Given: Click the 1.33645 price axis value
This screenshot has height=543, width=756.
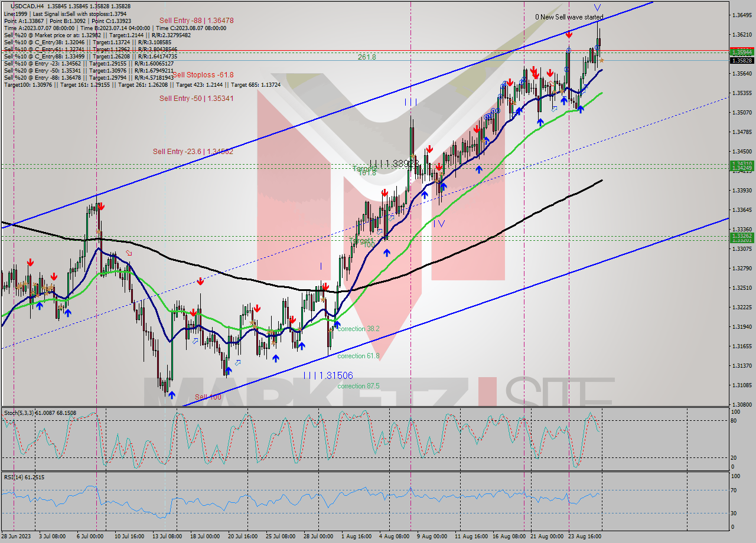Looking at the screenshot, I should [742, 210].
